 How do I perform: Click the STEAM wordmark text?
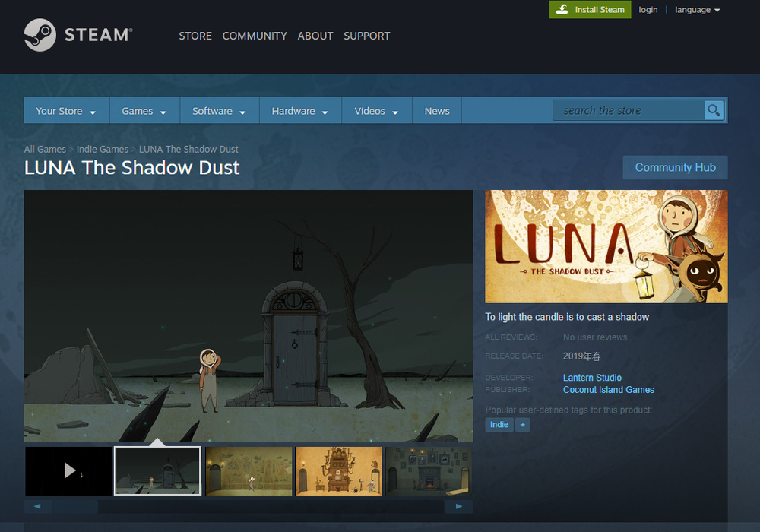tap(98, 35)
